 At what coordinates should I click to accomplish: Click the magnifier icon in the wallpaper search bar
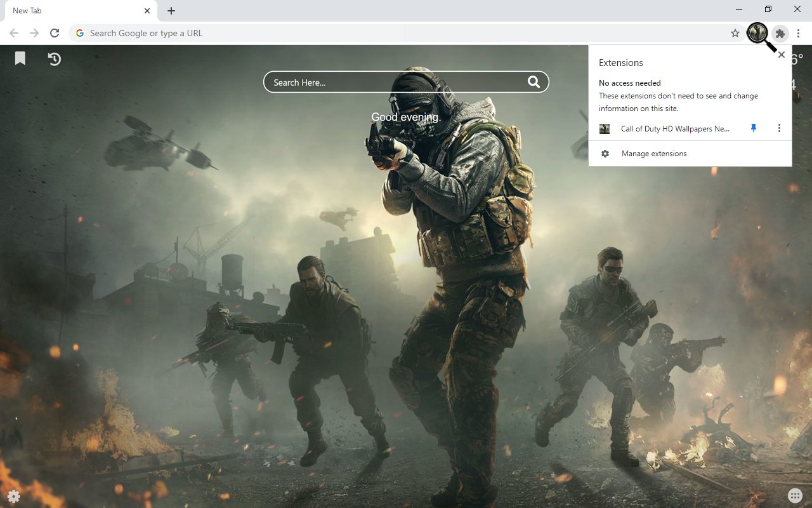(534, 82)
